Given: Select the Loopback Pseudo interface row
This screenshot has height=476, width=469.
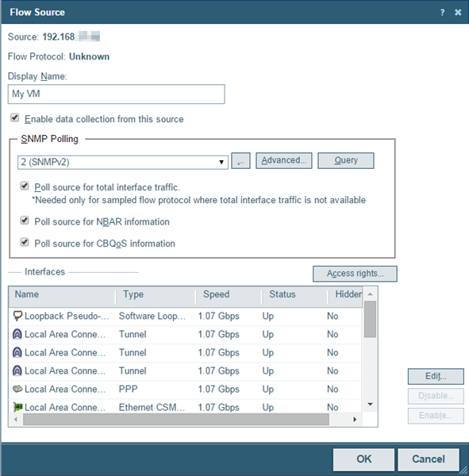Looking at the screenshot, I should (185, 317).
